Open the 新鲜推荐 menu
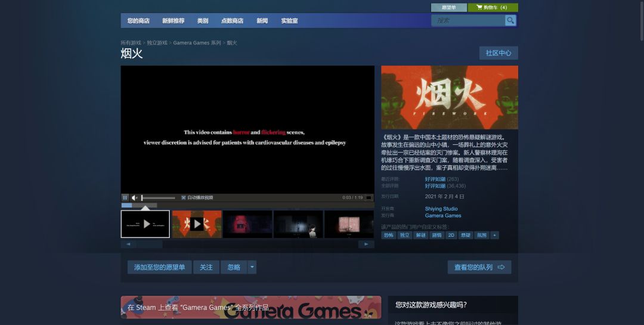The image size is (644, 325). coord(174,20)
